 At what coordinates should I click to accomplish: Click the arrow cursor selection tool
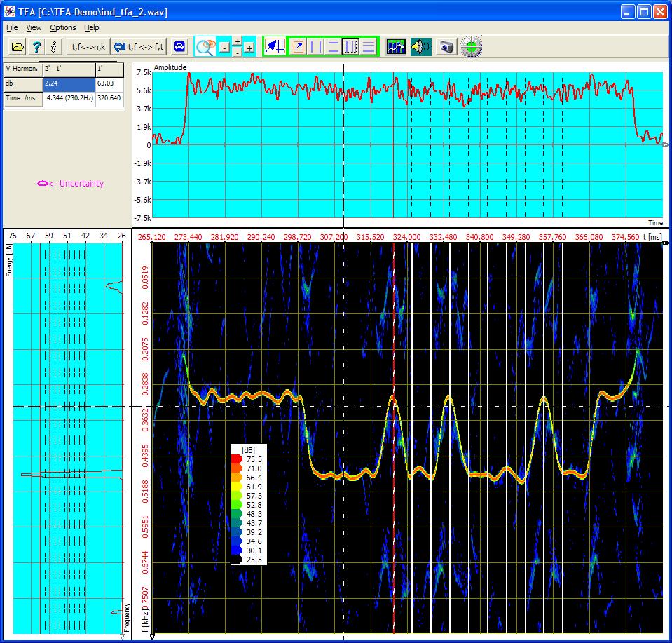pos(298,47)
